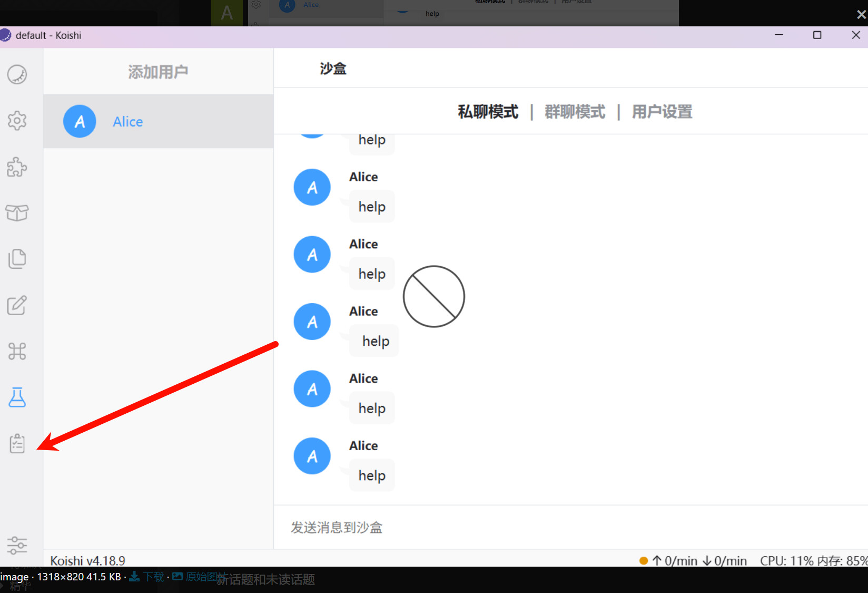Open plugin configuration gear icon in sidebar
868x593 pixels.
click(x=17, y=121)
